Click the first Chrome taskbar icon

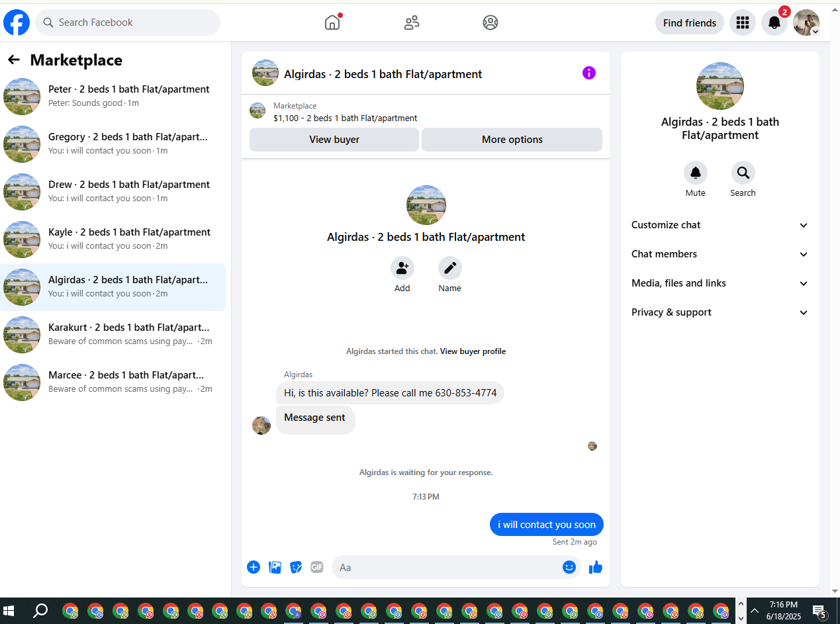70,611
